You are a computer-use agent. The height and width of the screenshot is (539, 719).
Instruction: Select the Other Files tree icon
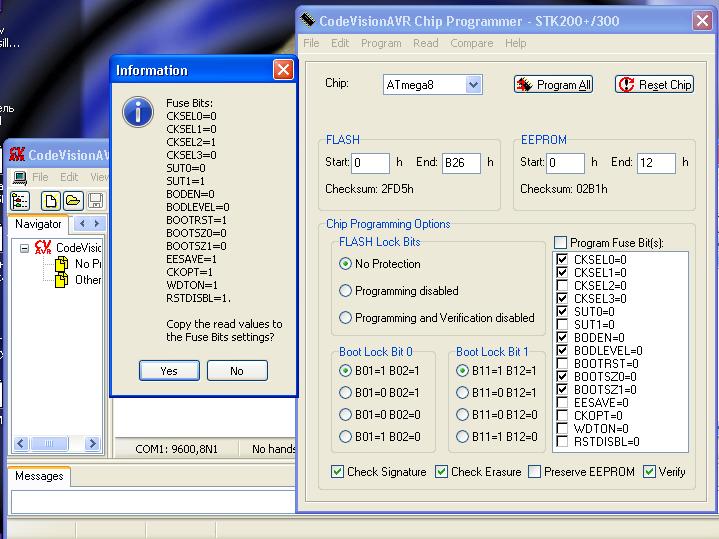[62, 280]
